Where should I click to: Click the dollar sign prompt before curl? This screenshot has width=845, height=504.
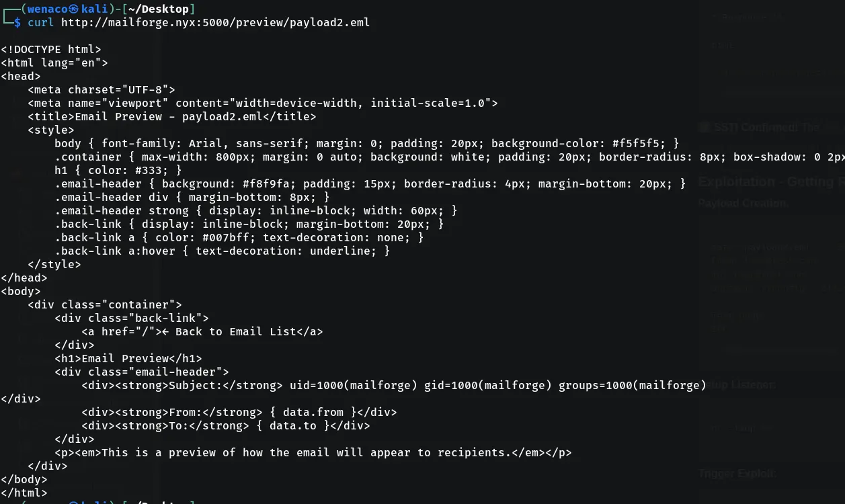pyautogui.click(x=17, y=22)
